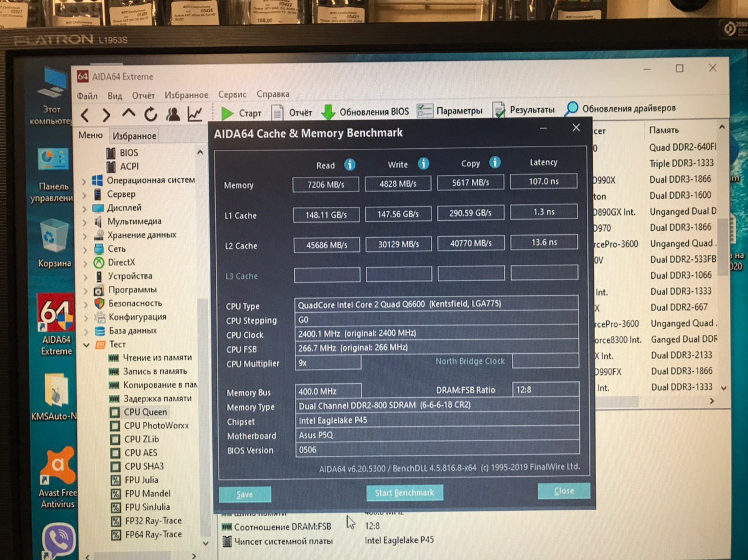Image resolution: width=748 pixels, height=560 pixels.
Task: Expand Мультимедиа tree node
Action: [x=84, y=222]
